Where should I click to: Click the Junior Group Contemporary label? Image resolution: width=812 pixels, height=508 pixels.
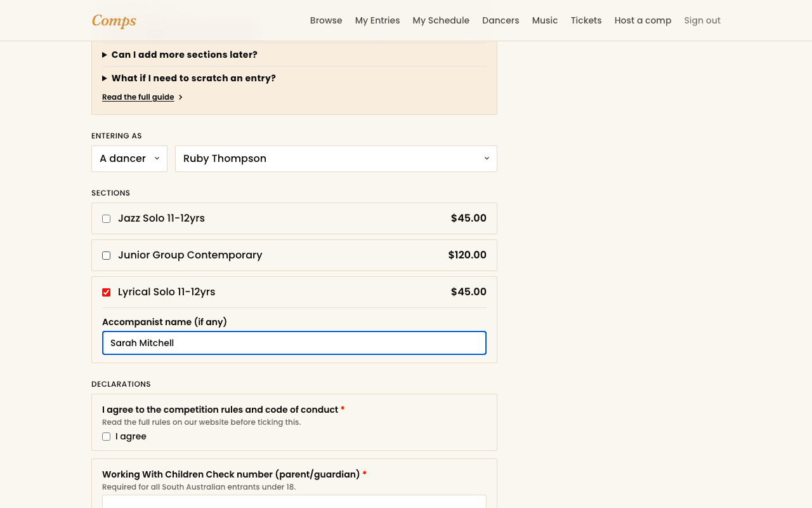(190, 255)
